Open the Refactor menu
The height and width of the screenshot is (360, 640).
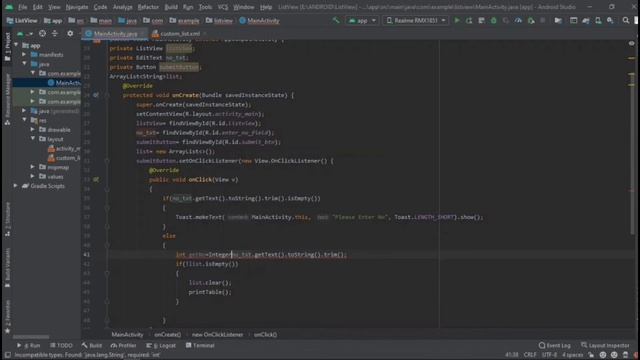coord(148,7)
